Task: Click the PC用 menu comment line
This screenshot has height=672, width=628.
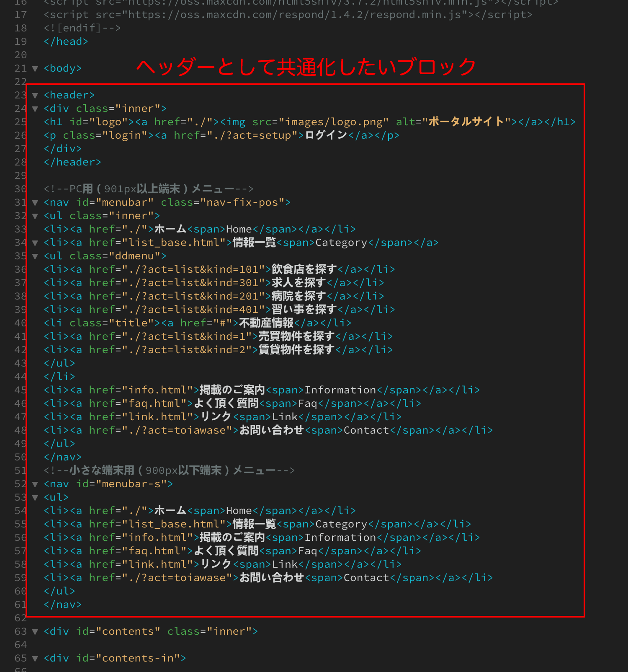Action: 149,189
